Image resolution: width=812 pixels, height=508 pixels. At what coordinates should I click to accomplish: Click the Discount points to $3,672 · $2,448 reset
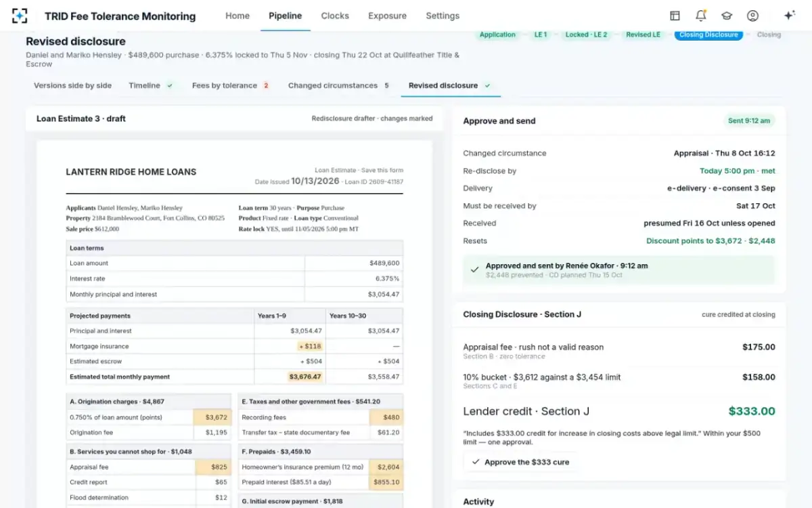click(x=710, y=241)
